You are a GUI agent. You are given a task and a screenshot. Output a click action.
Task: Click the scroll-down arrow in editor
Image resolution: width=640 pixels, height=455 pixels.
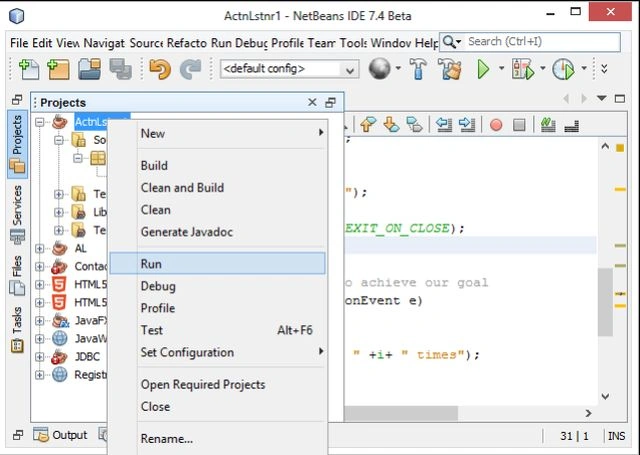[605, 396]
